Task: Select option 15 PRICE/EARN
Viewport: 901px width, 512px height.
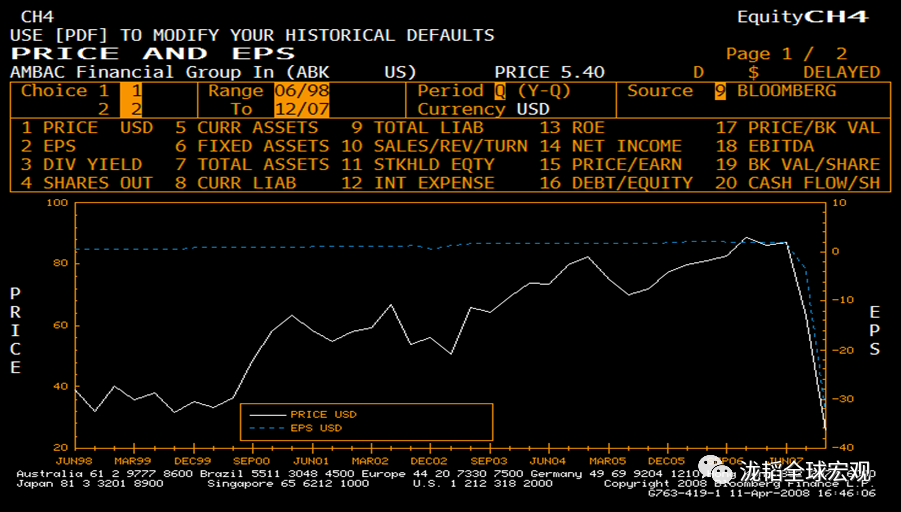Action: [610, 164]
